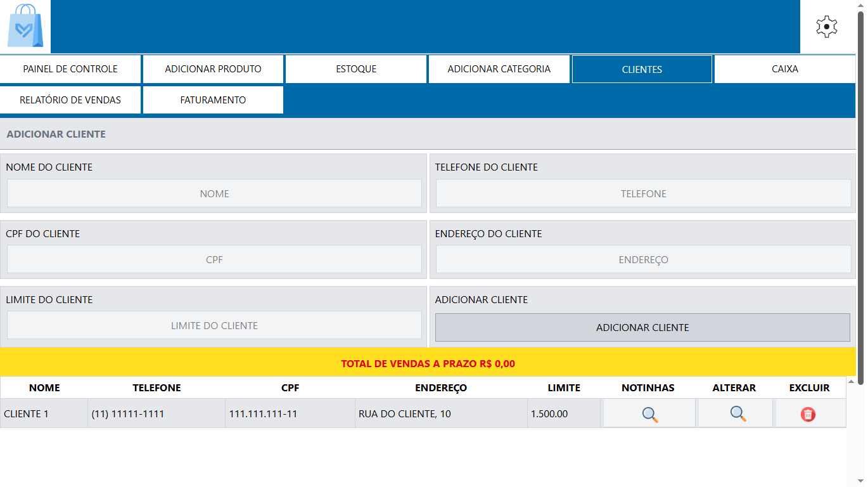Click into the Endereço input field
Image resolution: width=868 pixels, height=487 pixels.
643,259
